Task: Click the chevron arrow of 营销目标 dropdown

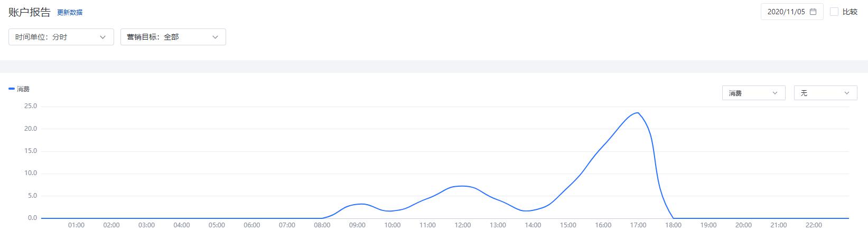Action: pyautogui.click(x=215, y=37)
